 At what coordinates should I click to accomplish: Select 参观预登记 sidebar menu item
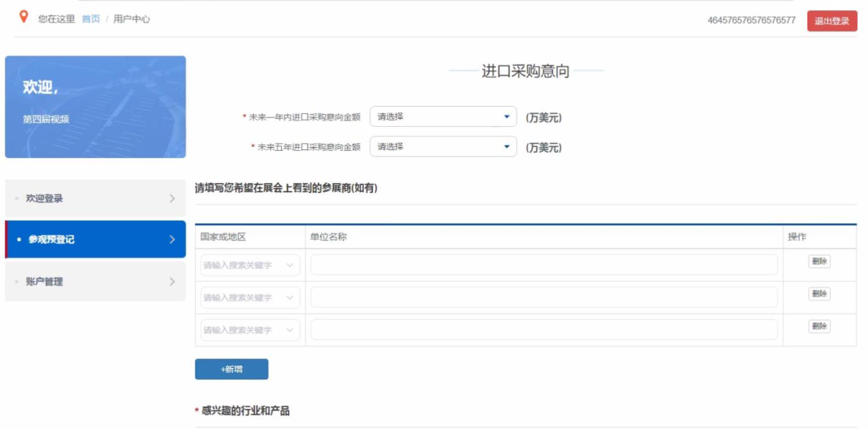point(51,239)
